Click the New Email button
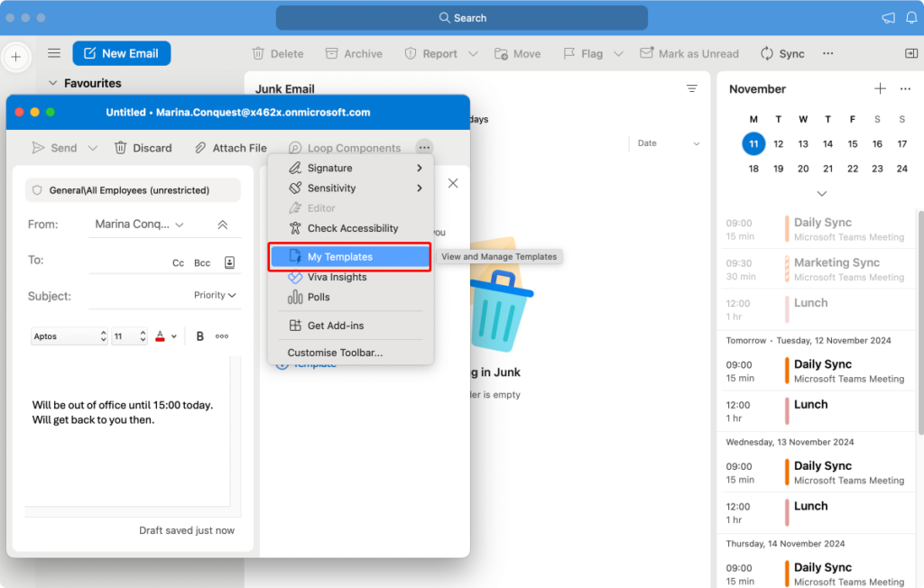 click(x=122, y=53)
